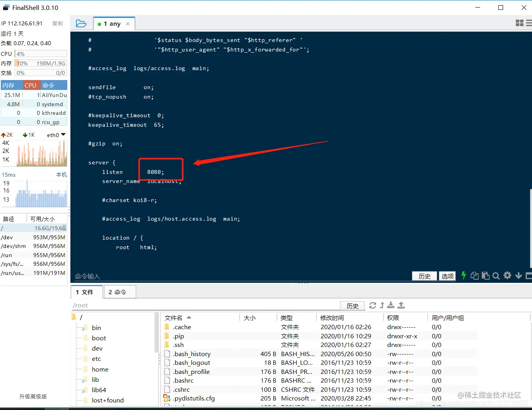Click the 本机 link in latency panel
This screenshot has height=410, width=532.
61,175
